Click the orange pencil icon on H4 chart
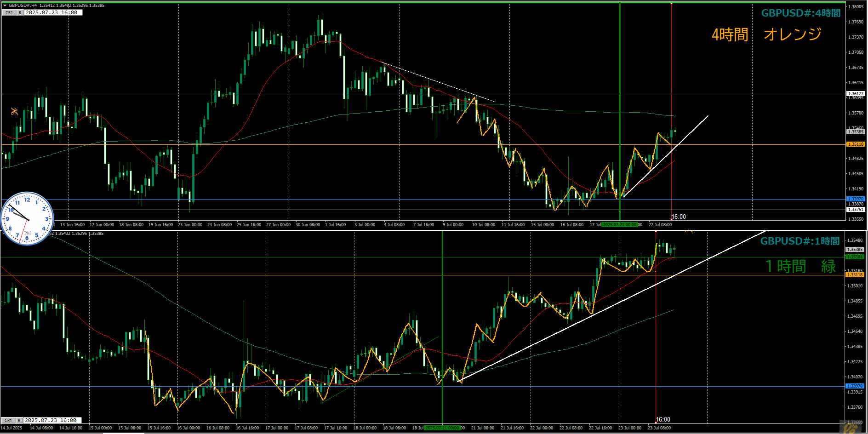 pyautogui.click(x=14, y=111)
